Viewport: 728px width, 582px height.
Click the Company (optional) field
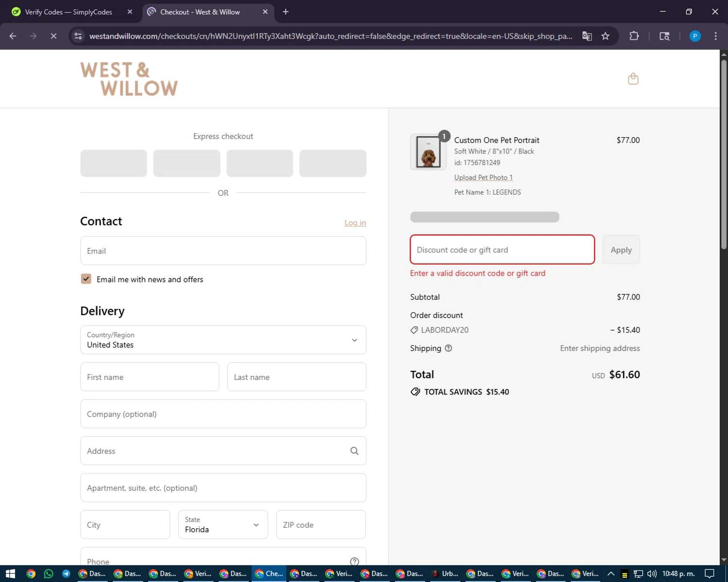(223, 414)
